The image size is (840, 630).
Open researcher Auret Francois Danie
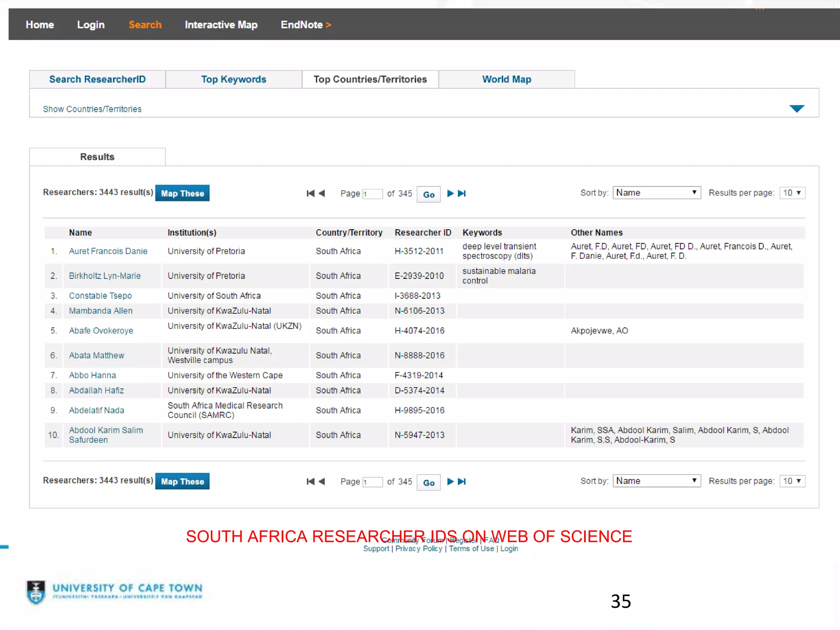(x=108, y=251)
